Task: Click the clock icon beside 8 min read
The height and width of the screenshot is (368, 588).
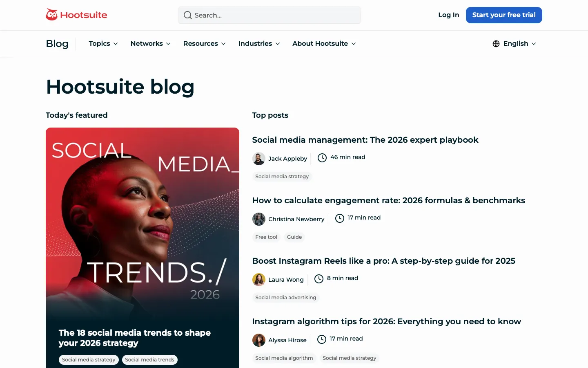Action: 319,278
